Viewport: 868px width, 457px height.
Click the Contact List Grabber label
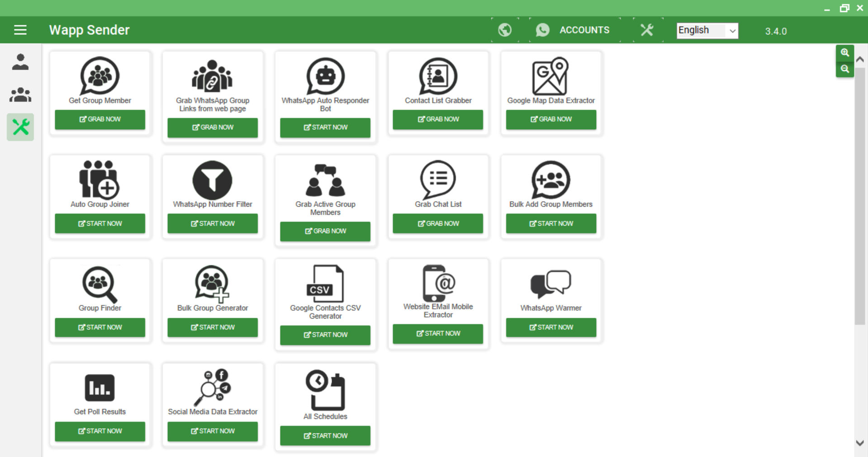[438, 100]
